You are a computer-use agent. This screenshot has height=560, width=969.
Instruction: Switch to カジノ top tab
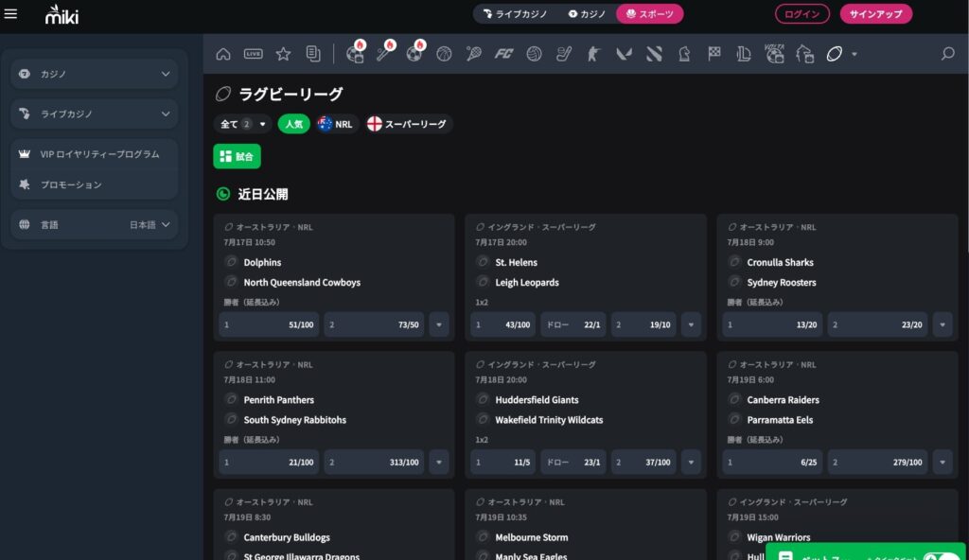click(587, 13)
